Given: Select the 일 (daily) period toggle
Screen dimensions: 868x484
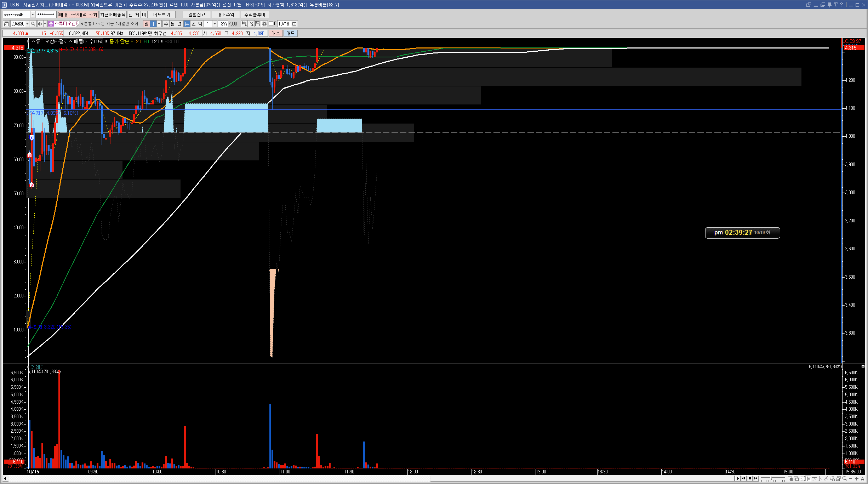Looking at the screenshot, I should 147,24.
